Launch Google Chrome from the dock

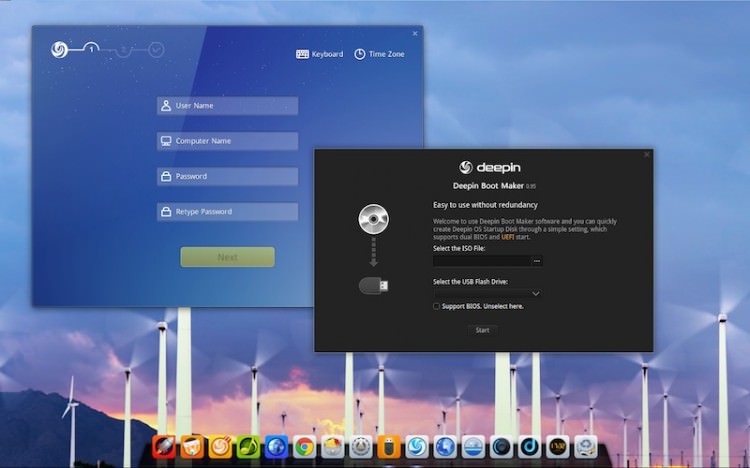coord(304,447)
